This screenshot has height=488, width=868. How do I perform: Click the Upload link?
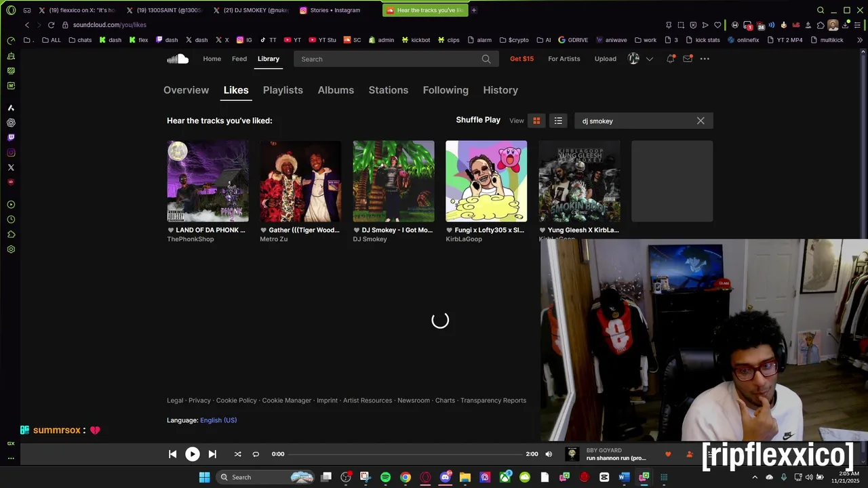pos(606,59)
